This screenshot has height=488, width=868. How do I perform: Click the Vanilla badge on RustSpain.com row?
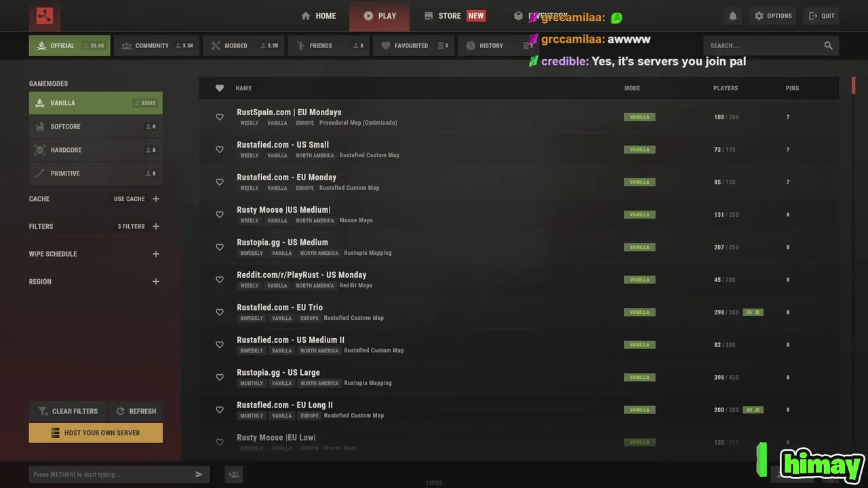pos(639,117)
